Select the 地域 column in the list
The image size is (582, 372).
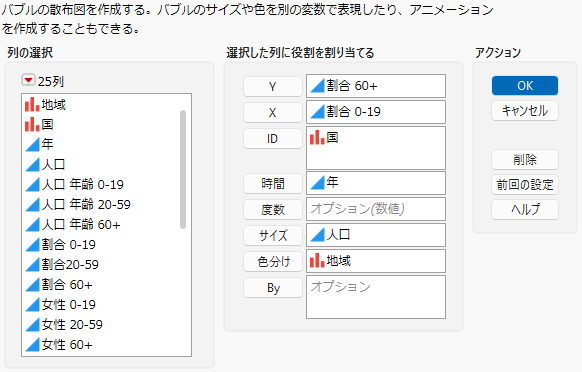[53, 105]
